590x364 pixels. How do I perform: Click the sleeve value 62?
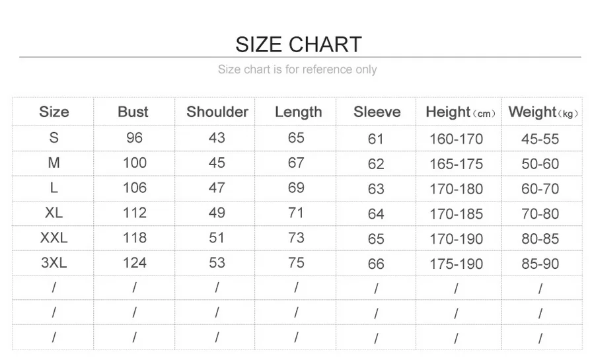click(376, 164)
